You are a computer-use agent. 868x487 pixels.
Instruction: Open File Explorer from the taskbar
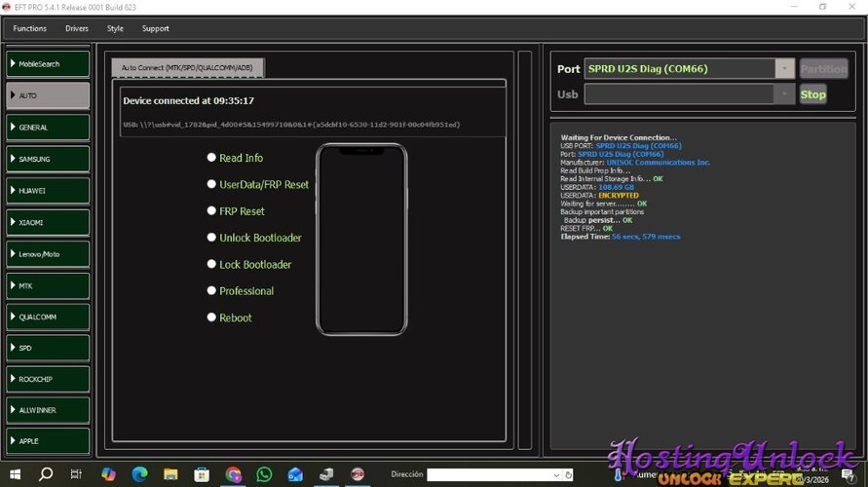(170, 474)
